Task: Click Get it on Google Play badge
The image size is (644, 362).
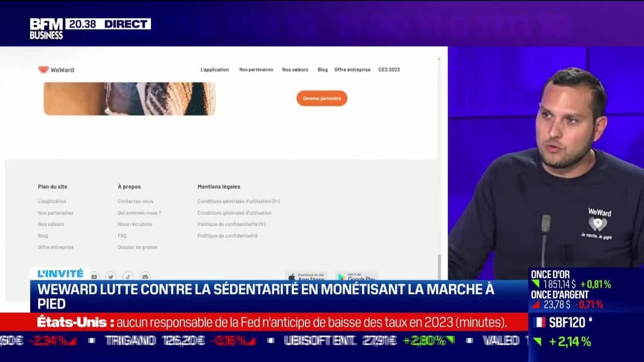Action: coord(357,277)
